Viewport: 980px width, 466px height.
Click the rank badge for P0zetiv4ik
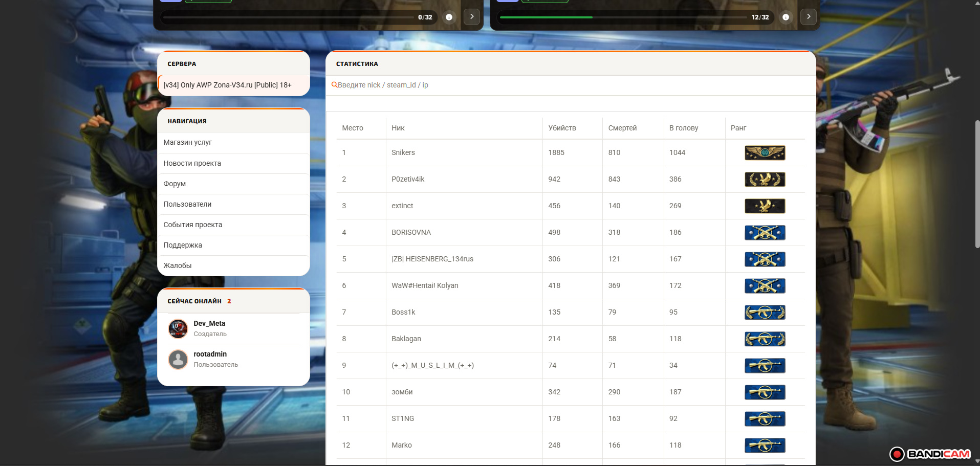click(x=765, y=179)
